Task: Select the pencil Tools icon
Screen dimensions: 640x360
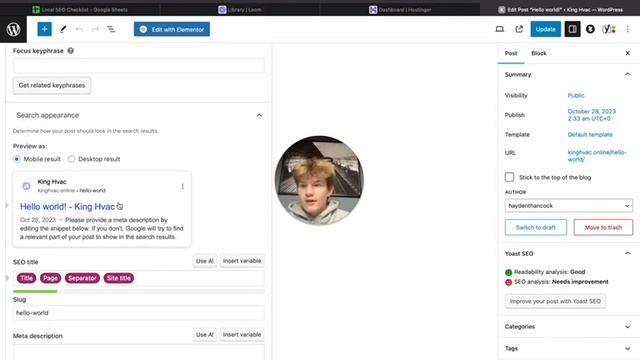Action: click(x=63, y=29)
